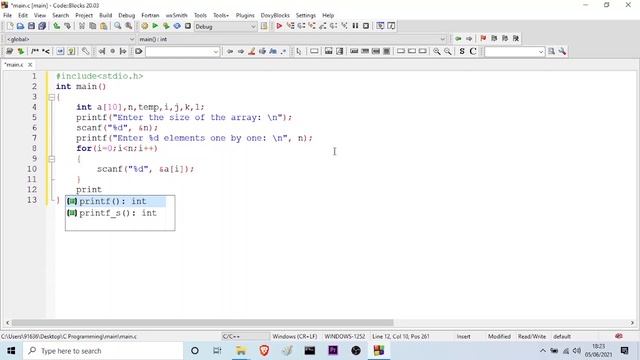
Task: Choose printf(): int autocomplete suggestion
Action: [x=116, y=201]
